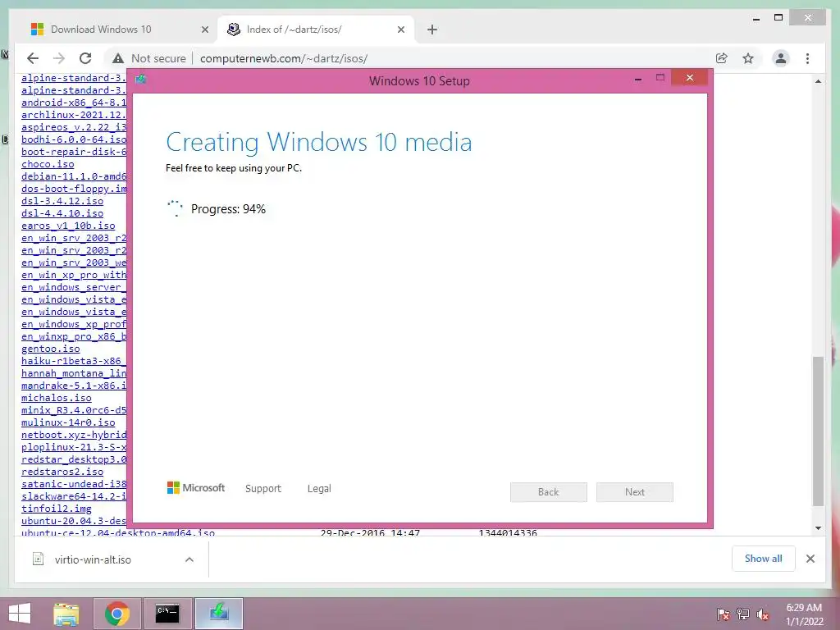Viewport: 840px width, 630px height.
Task: Click scroll down arrow of page scrollbar
Action: 818,528
